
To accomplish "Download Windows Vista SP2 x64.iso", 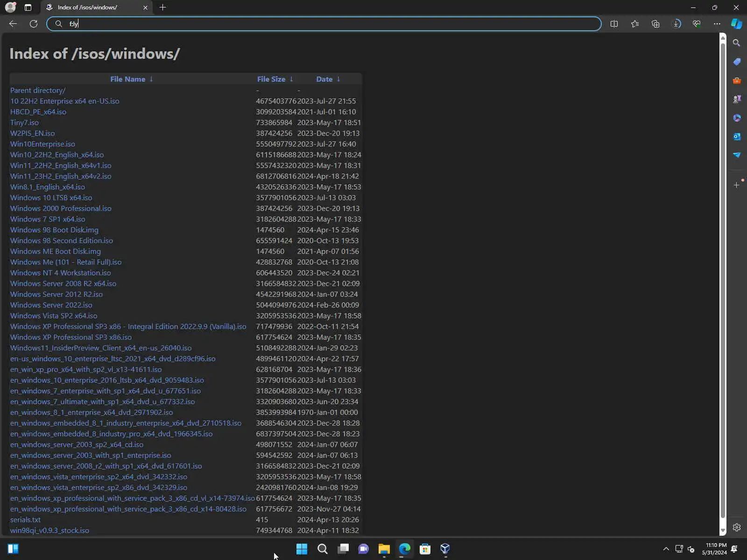I will click(54, 316).
